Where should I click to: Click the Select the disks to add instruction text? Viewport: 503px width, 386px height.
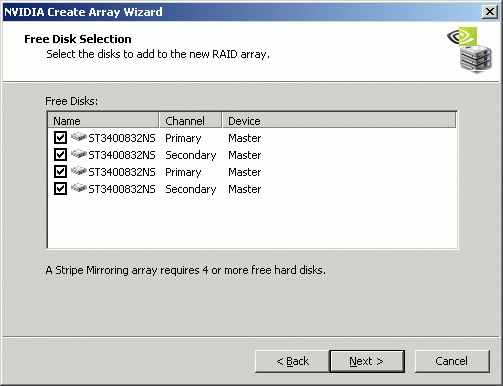click(x=158, y=54)
